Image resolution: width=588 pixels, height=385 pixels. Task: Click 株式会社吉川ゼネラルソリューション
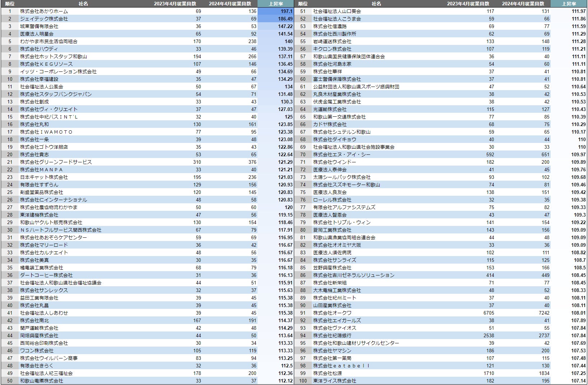[x=354, y=275]
